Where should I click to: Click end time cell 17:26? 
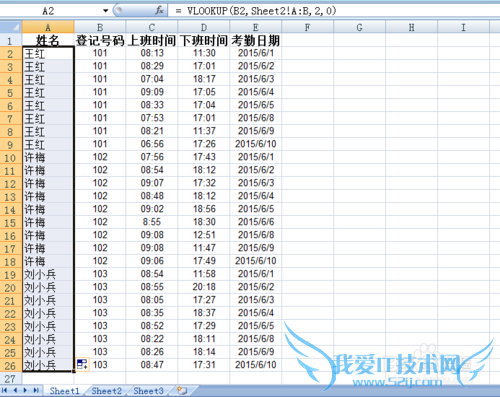pyautogui.click(x=204, y=144)
